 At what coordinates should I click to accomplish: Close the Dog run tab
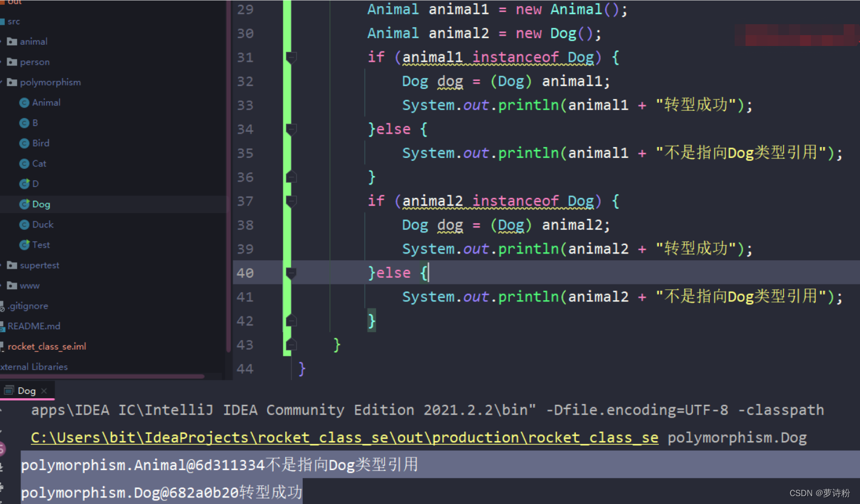pos(44,391)
